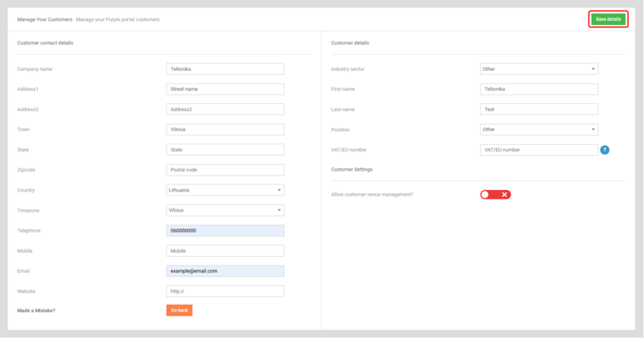This screenshot has height=338, width=644.
Task: Focus the Address2 input box
Action: 225,109
